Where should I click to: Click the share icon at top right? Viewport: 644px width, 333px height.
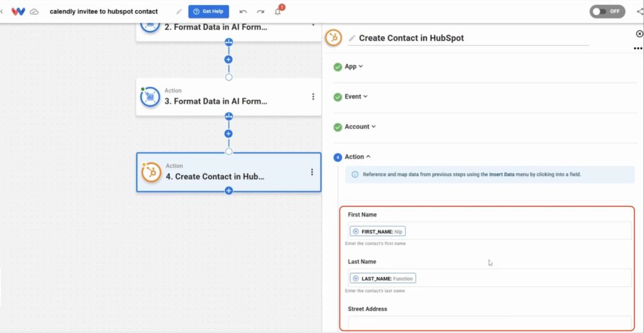pyautogui.click(x=640, y=11)
